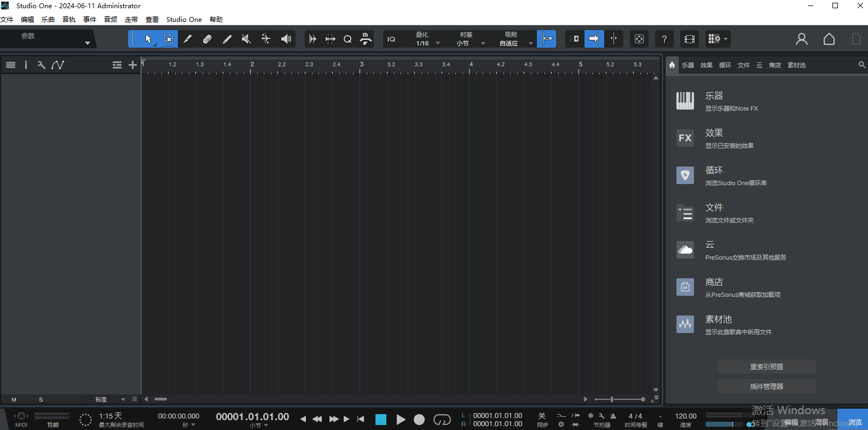Click the browser search magnifier icon
Image resolution: width=868 pixels, height=430 pixels.
862,65
